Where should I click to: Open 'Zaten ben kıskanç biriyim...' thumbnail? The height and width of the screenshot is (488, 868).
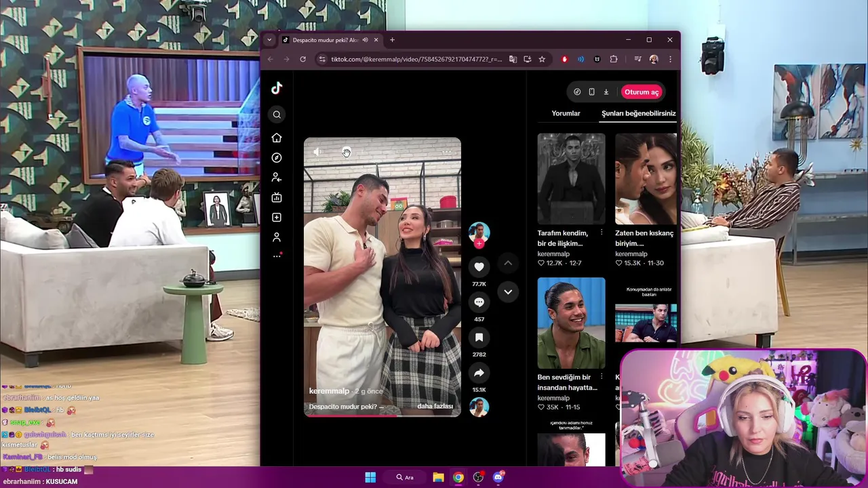point(646,179)
